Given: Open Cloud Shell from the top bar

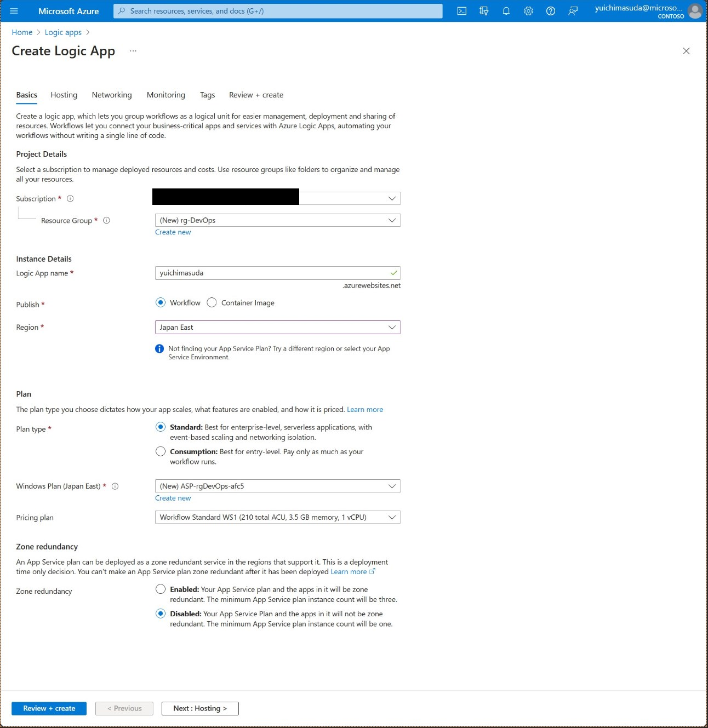Looking at the screenshot, I should pyautogui.click(x=462, y=11).
